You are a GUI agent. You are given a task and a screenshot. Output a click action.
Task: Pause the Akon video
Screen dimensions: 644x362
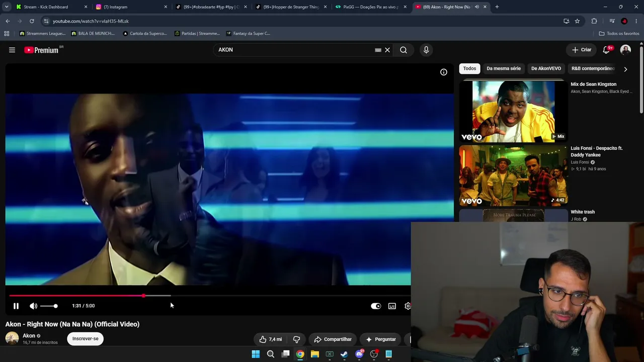pos(16,306)
